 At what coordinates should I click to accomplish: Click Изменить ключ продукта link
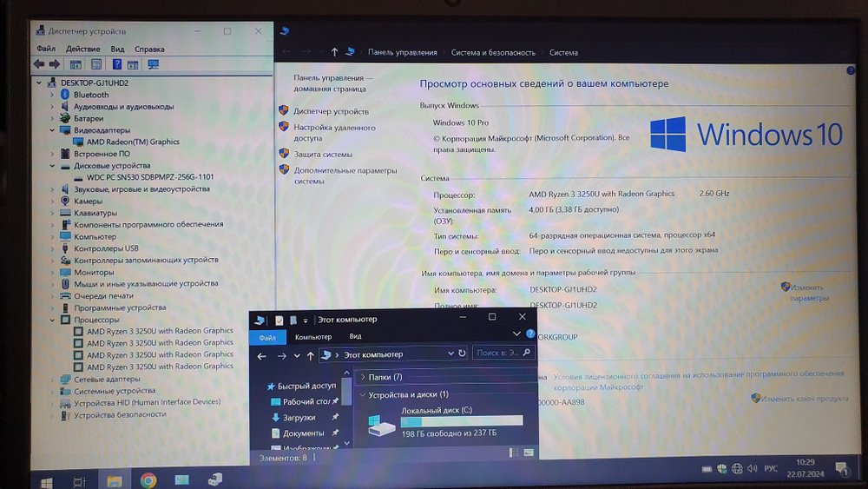805,399
